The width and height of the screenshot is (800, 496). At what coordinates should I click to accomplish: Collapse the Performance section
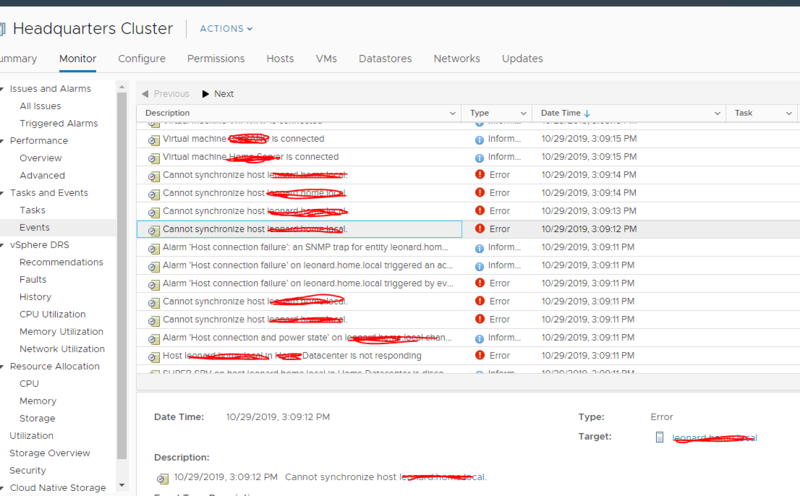[2, 141]
